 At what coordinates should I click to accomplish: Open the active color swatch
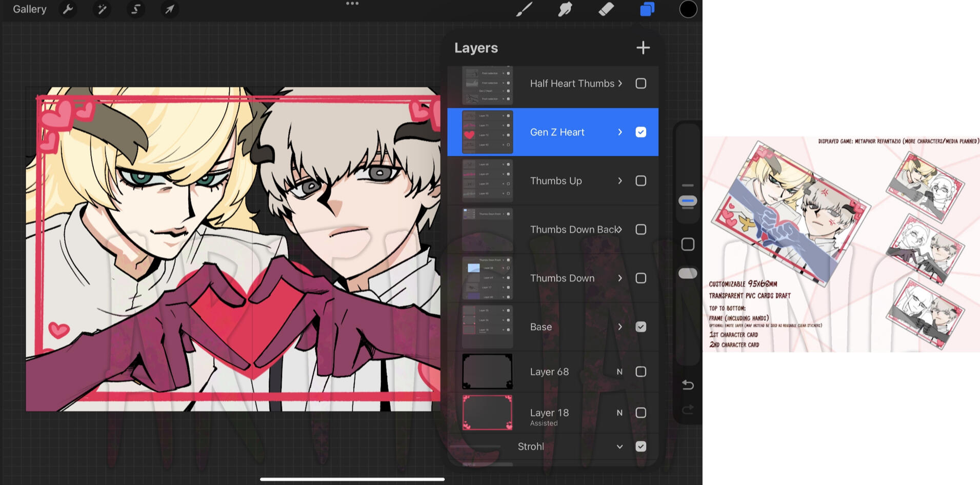[688, 9]
